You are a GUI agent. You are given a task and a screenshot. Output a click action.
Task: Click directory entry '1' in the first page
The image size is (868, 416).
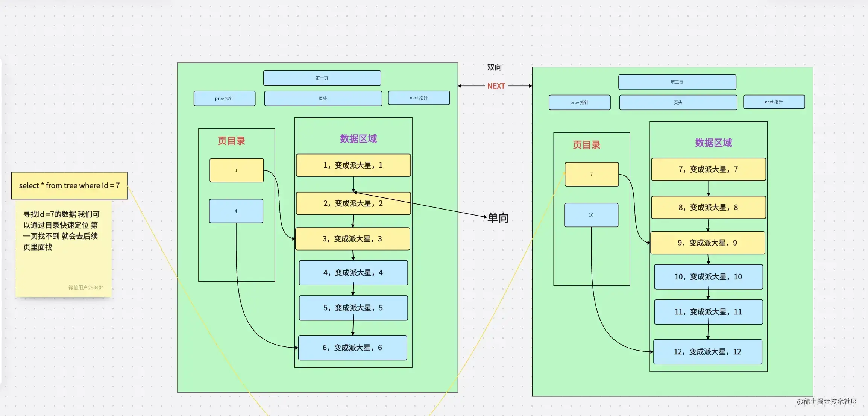[x=236, y=170]
